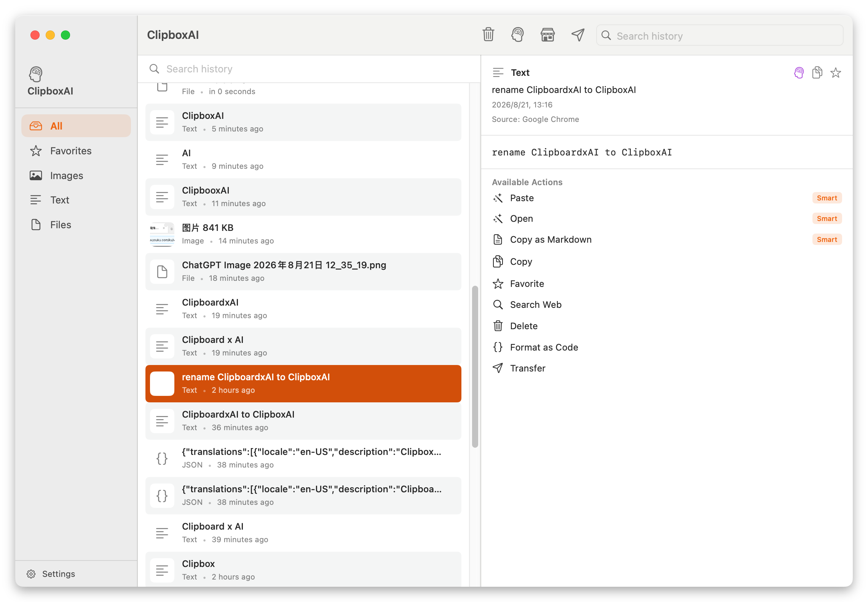Open the Files category

pyautogui.click(x=76, y=224)
